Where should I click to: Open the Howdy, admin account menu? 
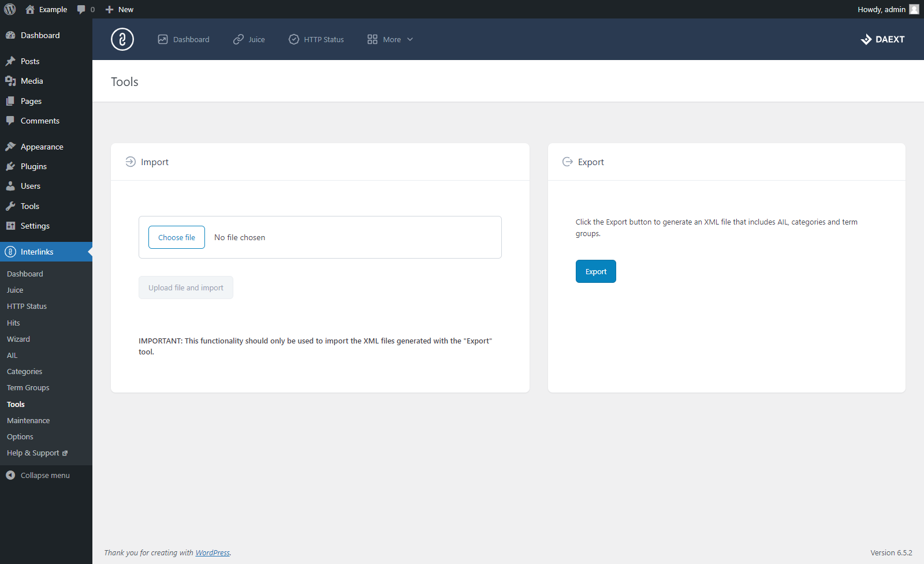(x=881, y=9)
